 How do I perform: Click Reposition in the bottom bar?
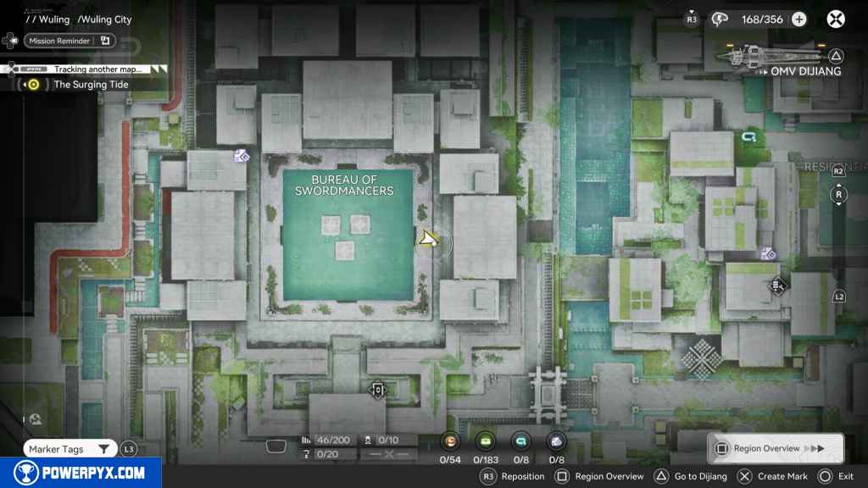tap(514, 476)
